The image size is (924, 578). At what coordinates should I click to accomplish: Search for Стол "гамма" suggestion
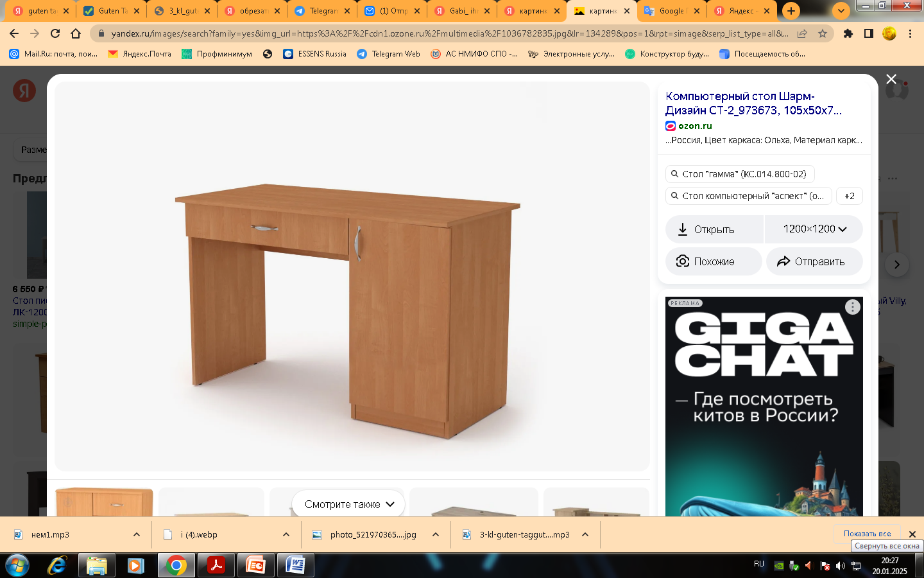coord(740,174)
